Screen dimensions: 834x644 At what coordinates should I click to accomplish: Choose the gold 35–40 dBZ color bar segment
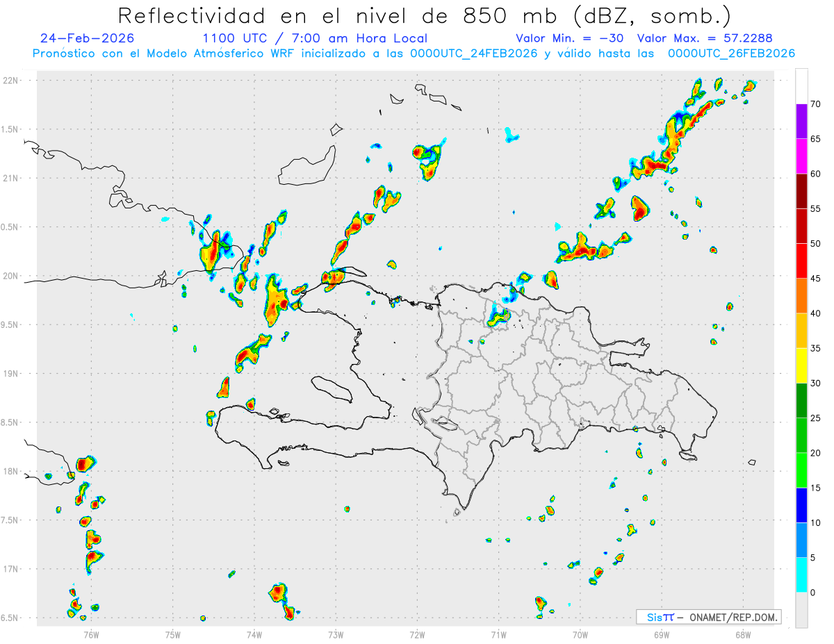click(801, 331)
